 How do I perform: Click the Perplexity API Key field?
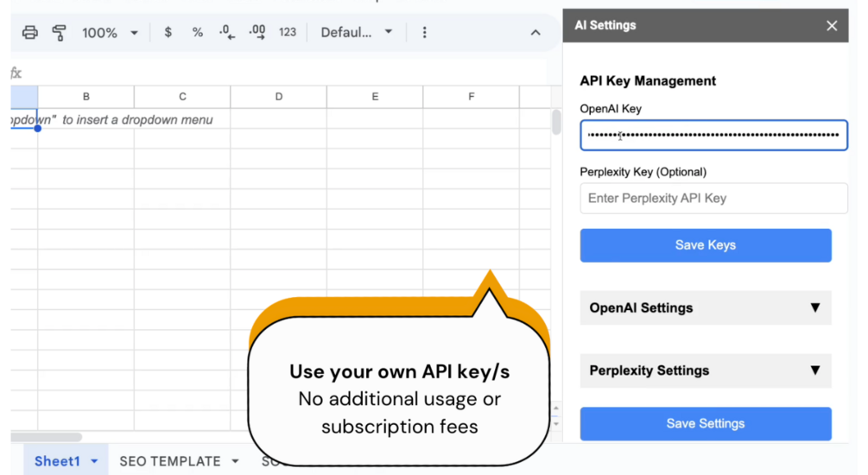point(713,199)
